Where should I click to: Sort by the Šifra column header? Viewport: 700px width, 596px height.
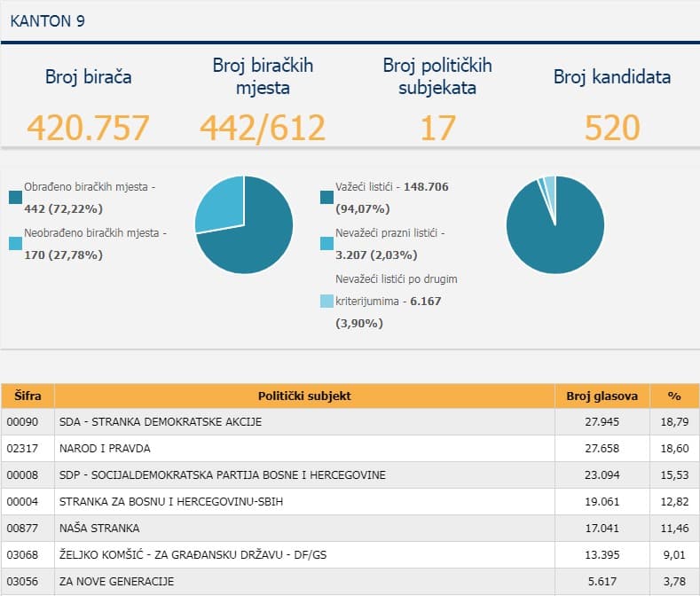28,396
